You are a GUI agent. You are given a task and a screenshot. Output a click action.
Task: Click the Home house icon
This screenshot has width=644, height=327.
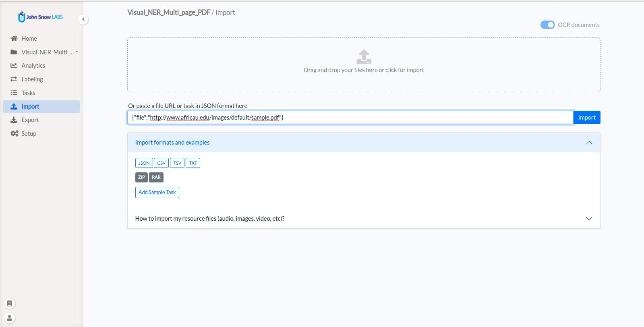click(x=14, y=39)
